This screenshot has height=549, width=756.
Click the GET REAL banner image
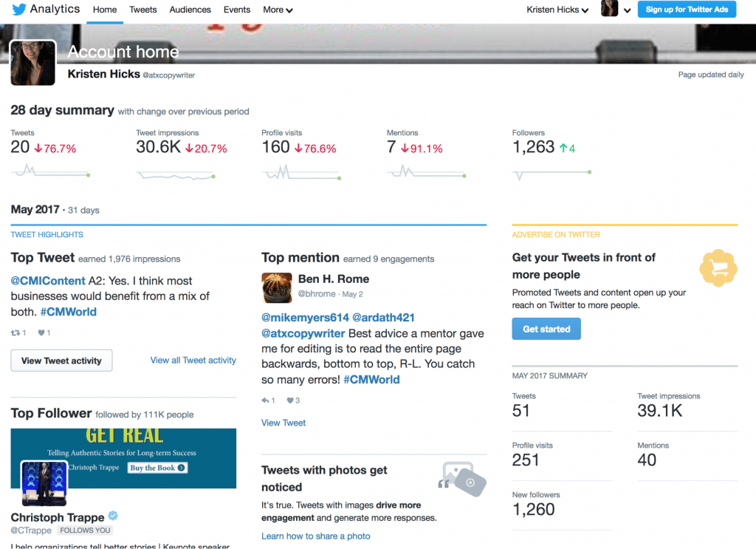[x=123, y=458]
